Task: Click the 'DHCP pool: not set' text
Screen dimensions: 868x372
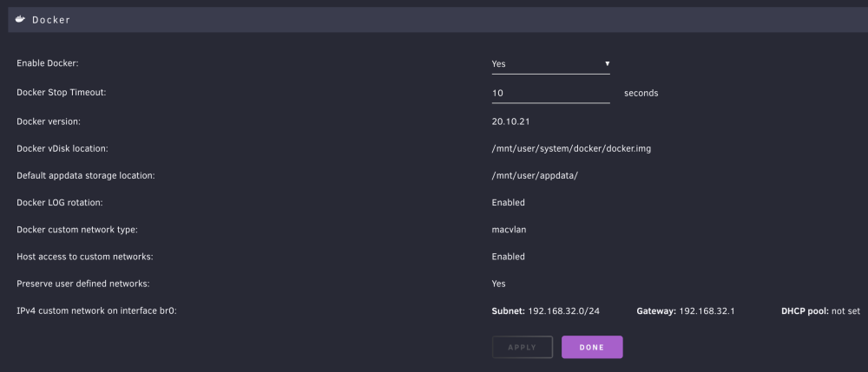Action: [x=820, y=311]
